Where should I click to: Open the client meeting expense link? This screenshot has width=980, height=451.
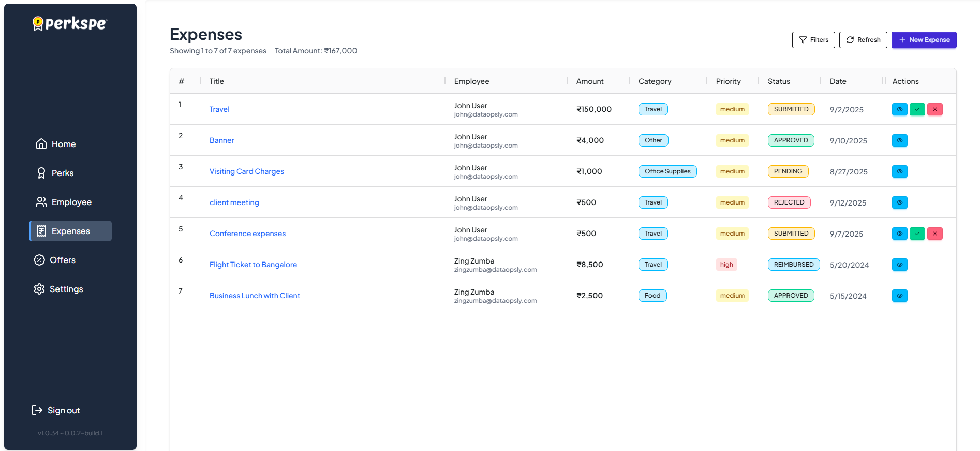coord(234,202)
